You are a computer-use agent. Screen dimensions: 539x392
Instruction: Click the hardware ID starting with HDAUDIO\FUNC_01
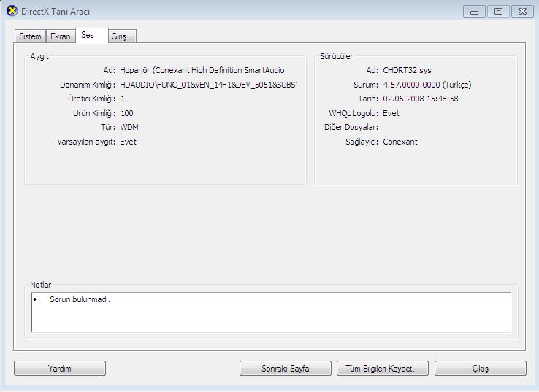click(208, 85)
